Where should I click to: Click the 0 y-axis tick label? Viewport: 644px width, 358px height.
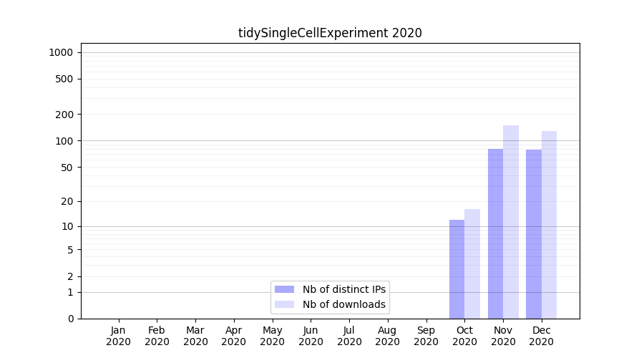pyautogui.click(x=70, y=319)
